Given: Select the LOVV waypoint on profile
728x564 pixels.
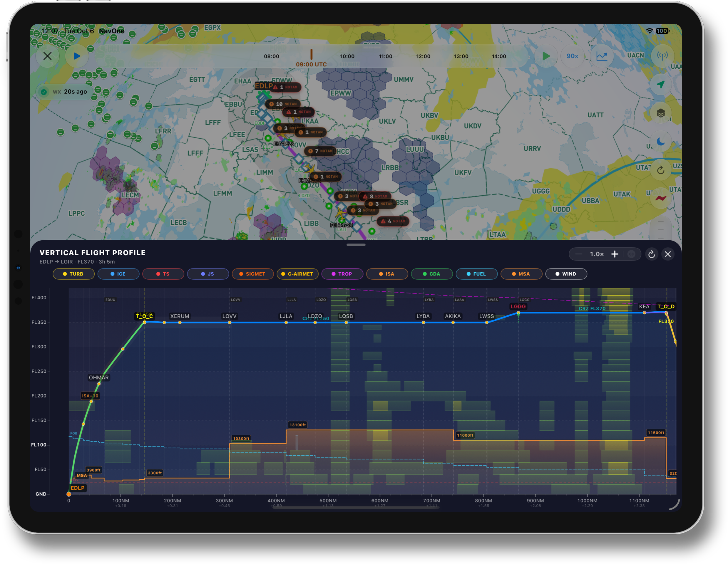Looking at the screenshot, I should (x=229, y=316).
